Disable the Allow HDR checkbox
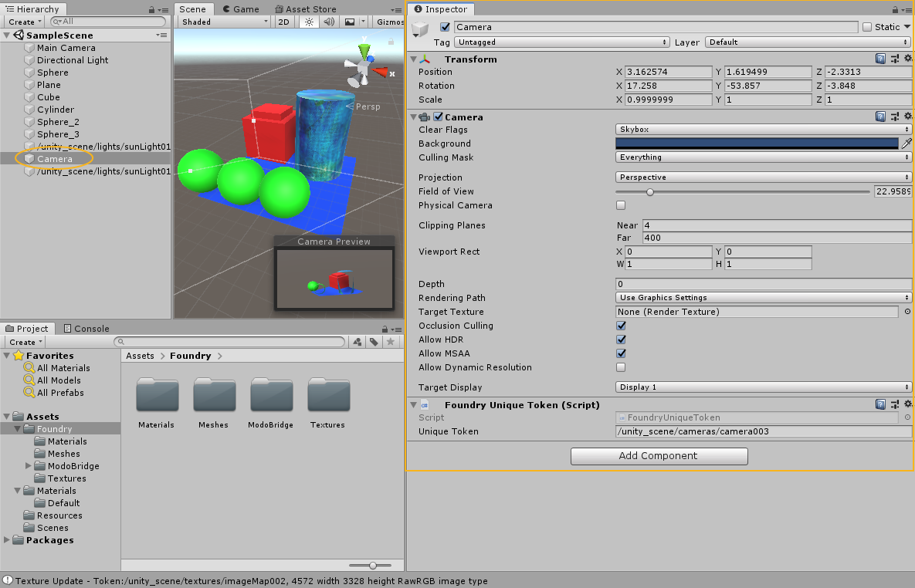 [x=621, y=340]
